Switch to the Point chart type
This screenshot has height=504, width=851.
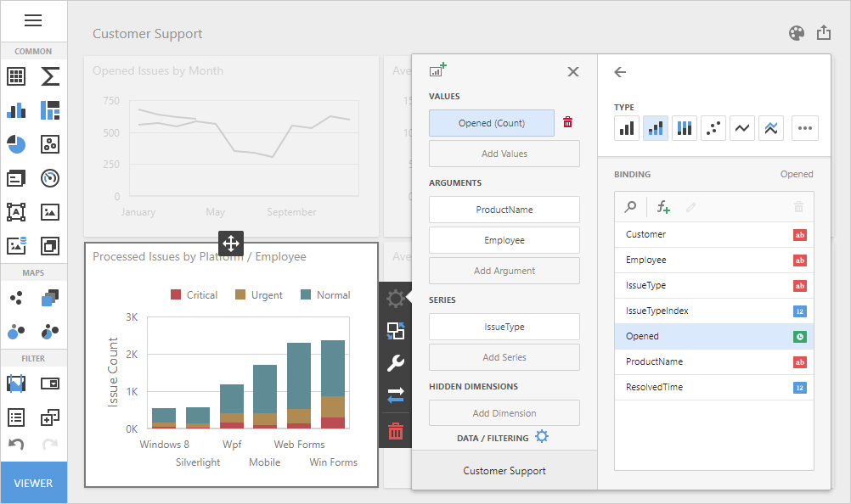713,127
